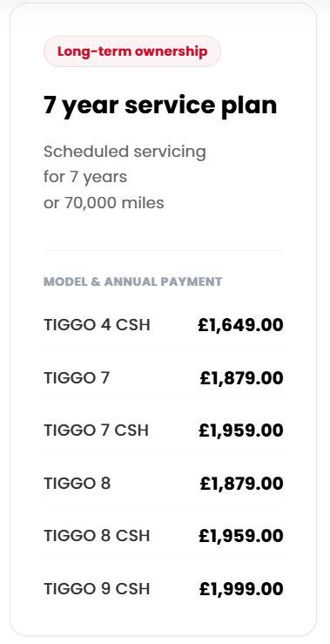Select the 7 year service plan heading

(x=160, y=105)
